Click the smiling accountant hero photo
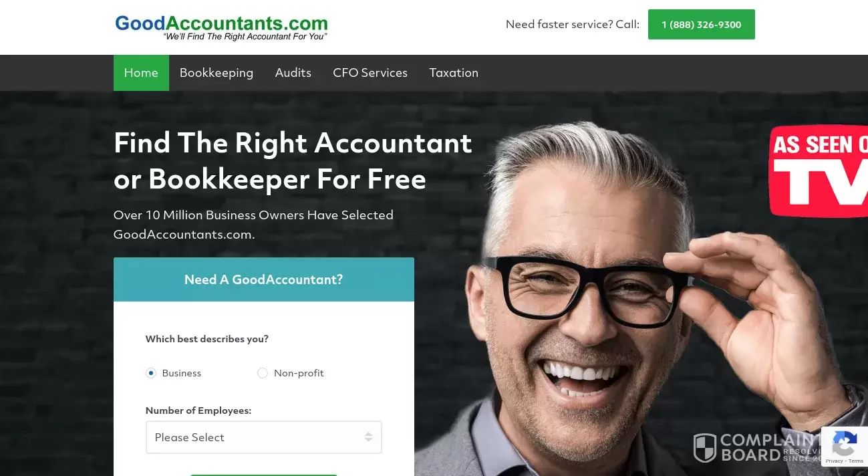The width and height of the screenshot is (868, 476). click(641, 301)
